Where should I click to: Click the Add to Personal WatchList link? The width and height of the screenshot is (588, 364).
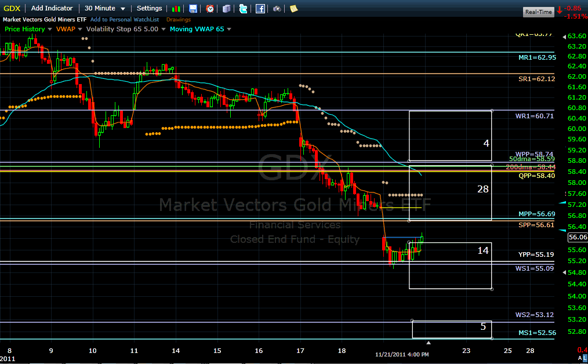(x=125, y=20)
